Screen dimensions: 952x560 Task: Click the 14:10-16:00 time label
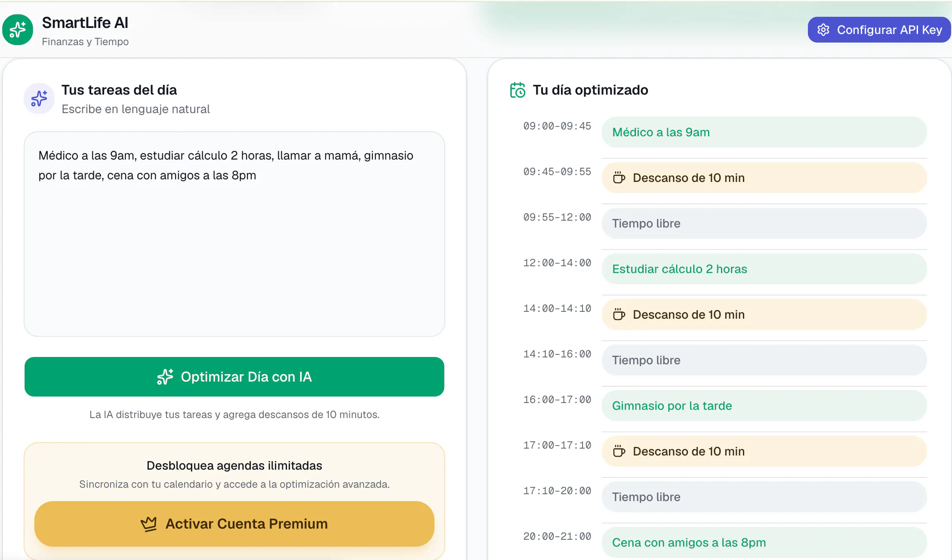557,354
